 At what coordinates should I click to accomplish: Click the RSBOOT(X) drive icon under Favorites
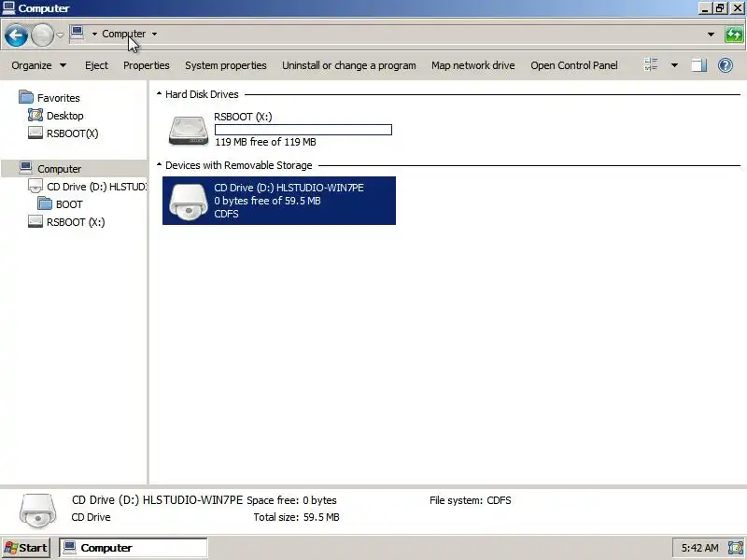click(35, 133)
